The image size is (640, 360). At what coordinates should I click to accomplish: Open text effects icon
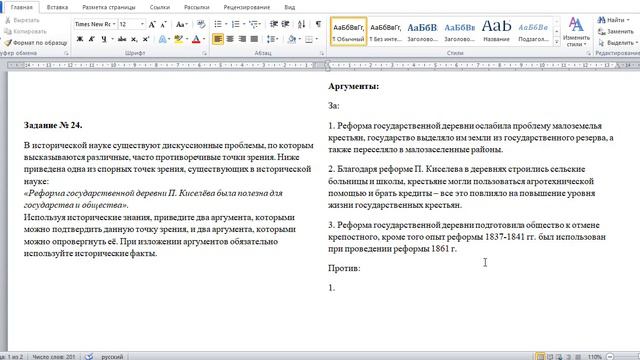163,39
